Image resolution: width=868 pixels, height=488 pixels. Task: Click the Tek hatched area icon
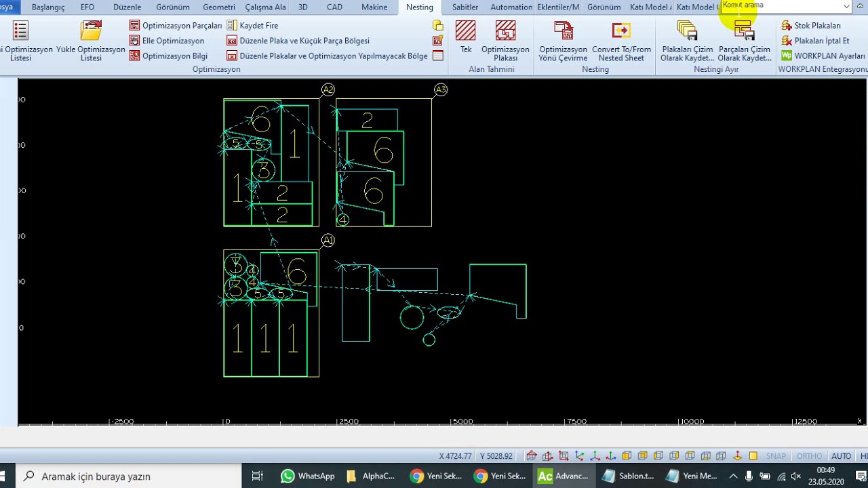[466, 31]
